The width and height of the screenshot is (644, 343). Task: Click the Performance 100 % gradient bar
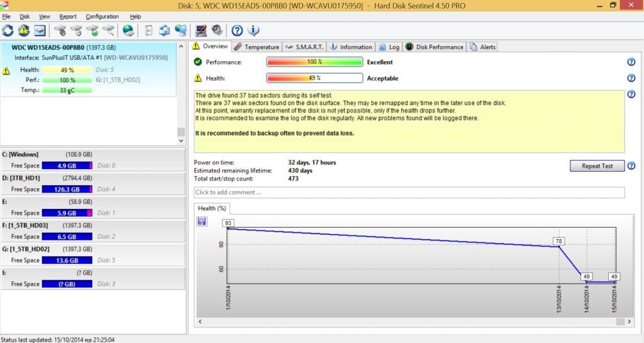(x=314, y=62)
